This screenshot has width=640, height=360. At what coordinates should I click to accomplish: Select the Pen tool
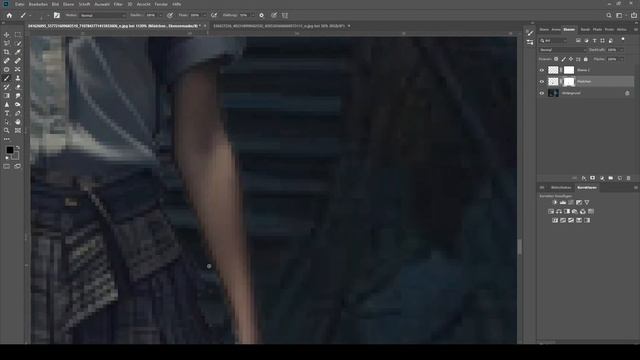[x=18, y=113]
